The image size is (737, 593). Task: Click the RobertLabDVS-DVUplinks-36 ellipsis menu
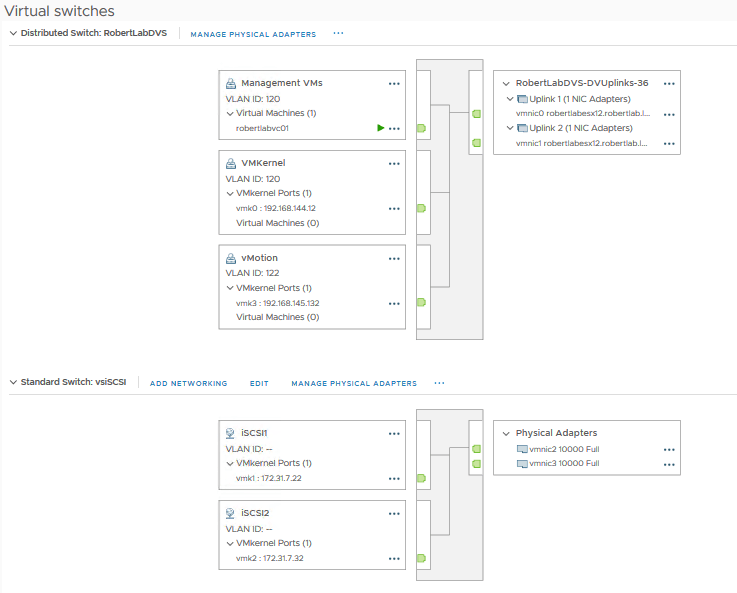669,84
